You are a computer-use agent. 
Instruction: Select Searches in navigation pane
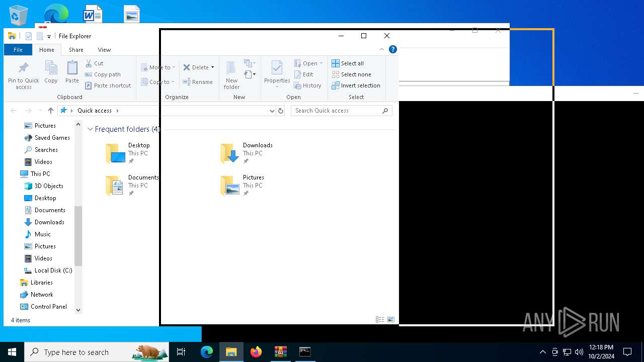46,150
